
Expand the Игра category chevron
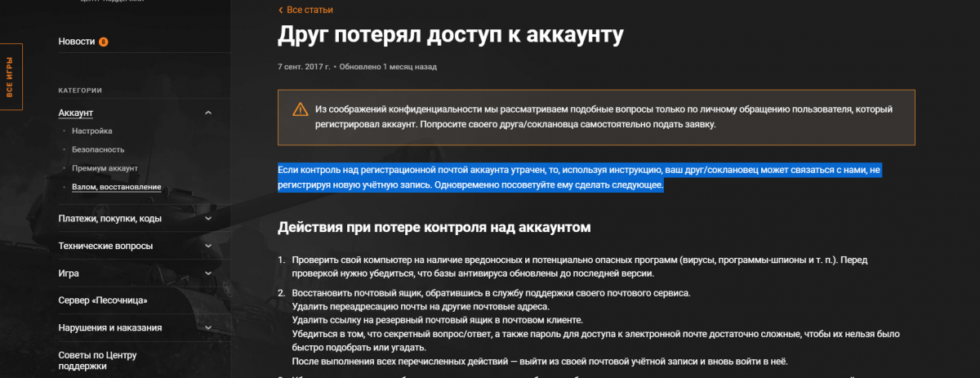pyautogui.click(x=208, y=273)
